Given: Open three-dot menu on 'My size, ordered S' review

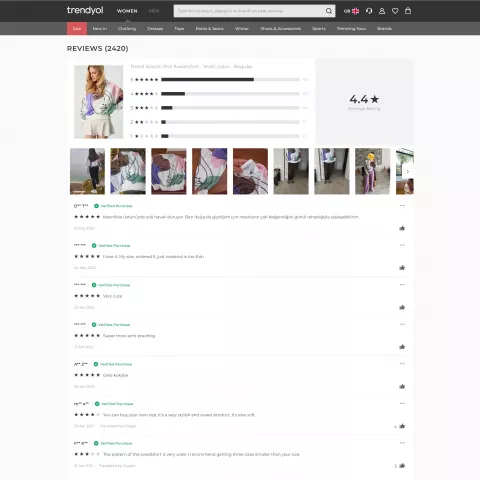Looking at the screenshot, I should point(402,245).
